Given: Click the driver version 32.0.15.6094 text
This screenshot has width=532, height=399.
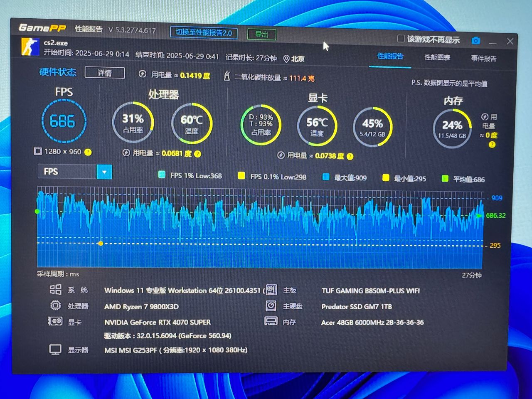Looking at the screenshot, I should click(168, 336).
